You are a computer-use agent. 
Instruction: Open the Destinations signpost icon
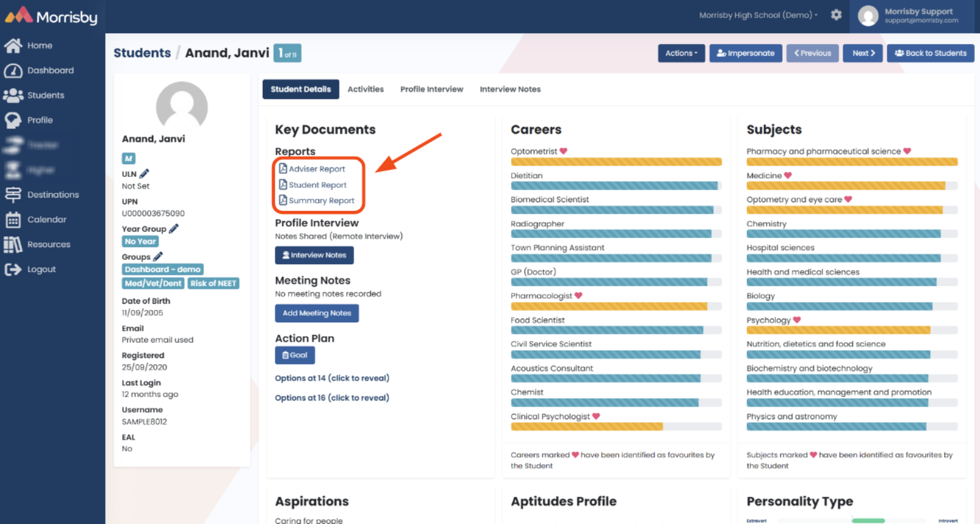pos(13,194)
